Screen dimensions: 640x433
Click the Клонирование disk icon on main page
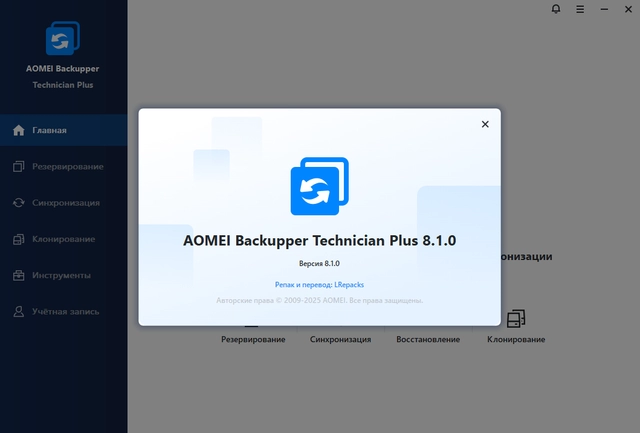click(x=516, y=318)
